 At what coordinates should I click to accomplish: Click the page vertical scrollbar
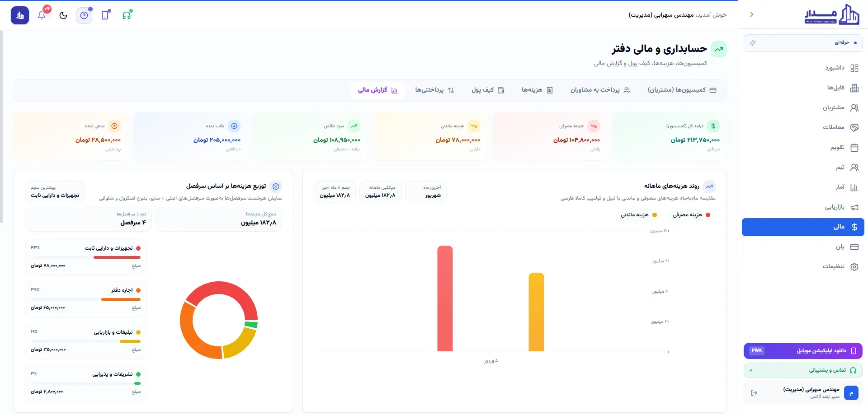pyautogui.click(x=1, y=126)
